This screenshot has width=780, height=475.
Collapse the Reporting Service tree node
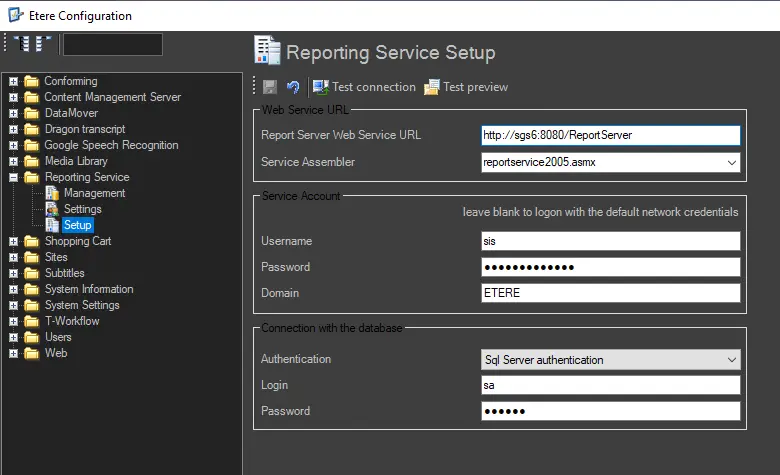click(x=14, y=177)
